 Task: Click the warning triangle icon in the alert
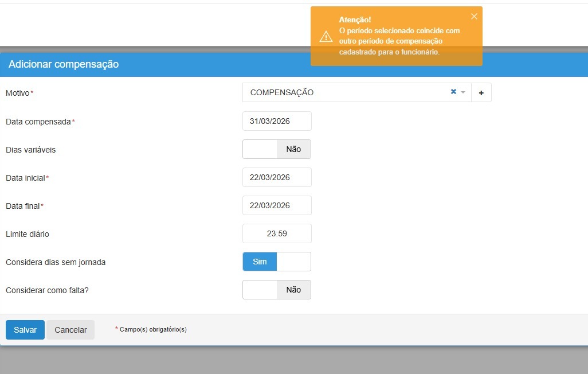coord(326,37)
